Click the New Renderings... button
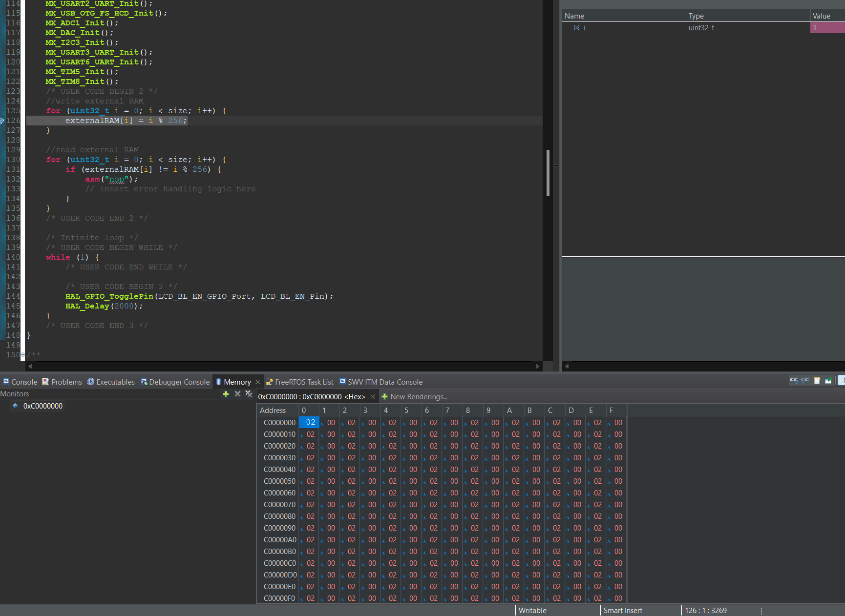845x616 pixels. coord(419,396)
